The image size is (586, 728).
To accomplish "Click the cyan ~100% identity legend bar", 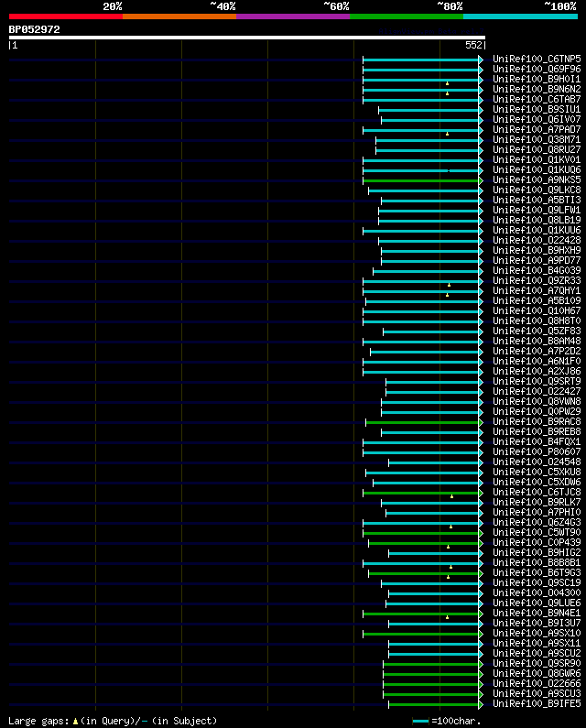I will coord(520,16).
